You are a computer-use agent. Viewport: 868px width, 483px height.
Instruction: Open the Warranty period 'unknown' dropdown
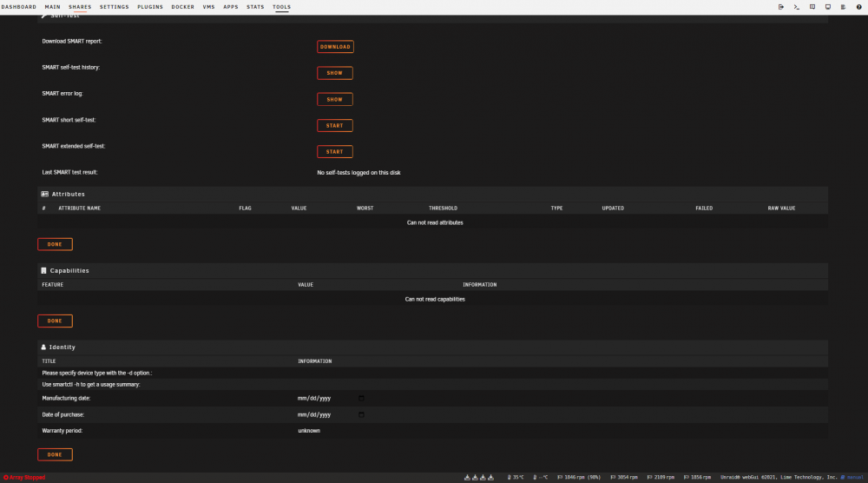pos(309,430)
